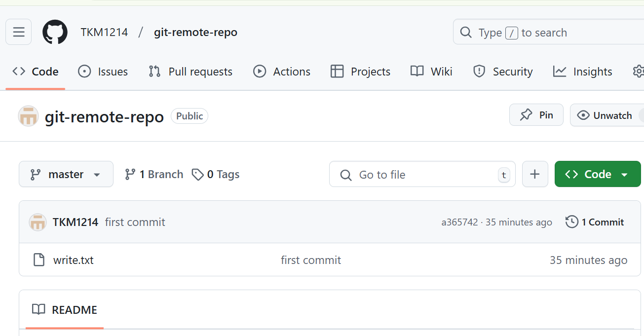The height and width of the screenshot is (336, 644).
Task: Open the hamburger navigation menu
Action: (19, 32)
